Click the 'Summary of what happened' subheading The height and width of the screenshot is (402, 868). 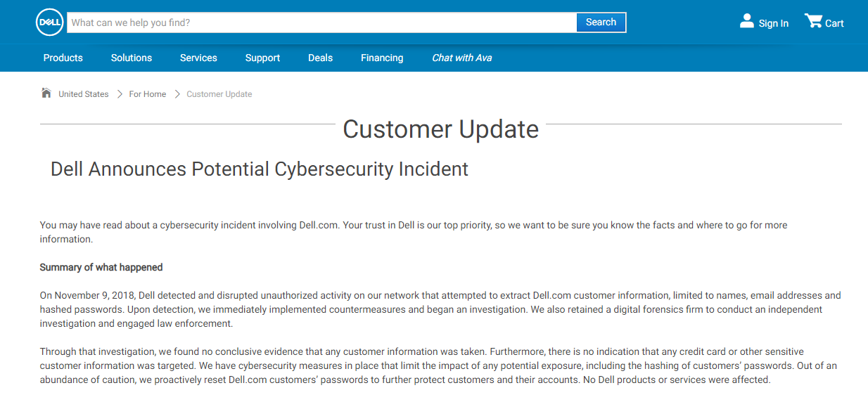tap(101, 267)
